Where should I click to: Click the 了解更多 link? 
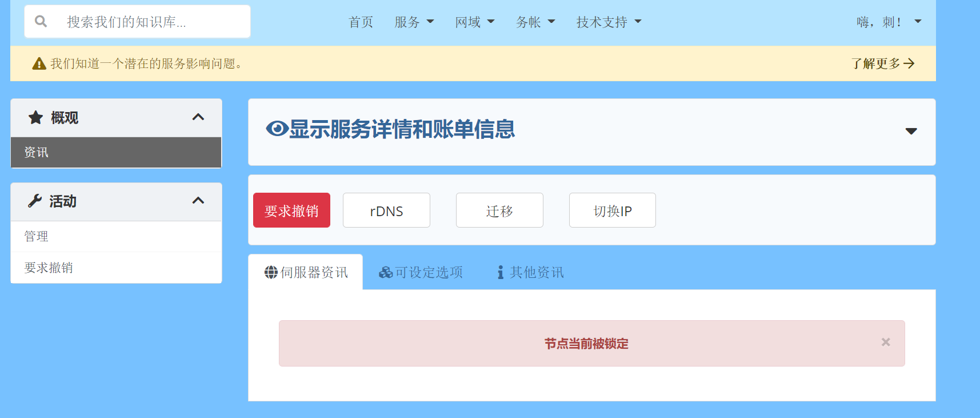point(883,63)
